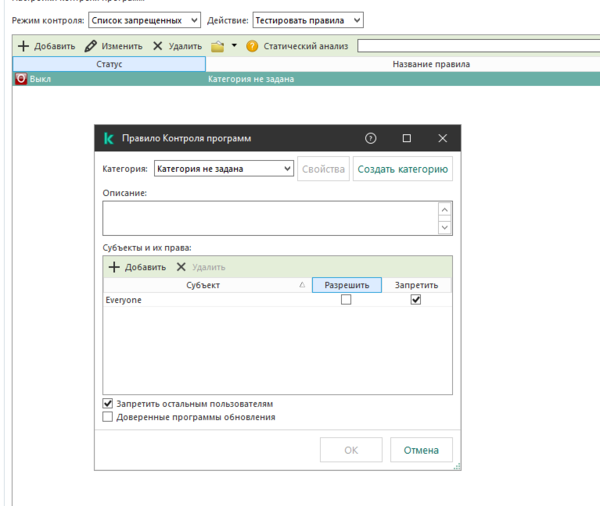Click the Запретить column header
The height and width of the screenshot is (506, 600).
point(416,285)
